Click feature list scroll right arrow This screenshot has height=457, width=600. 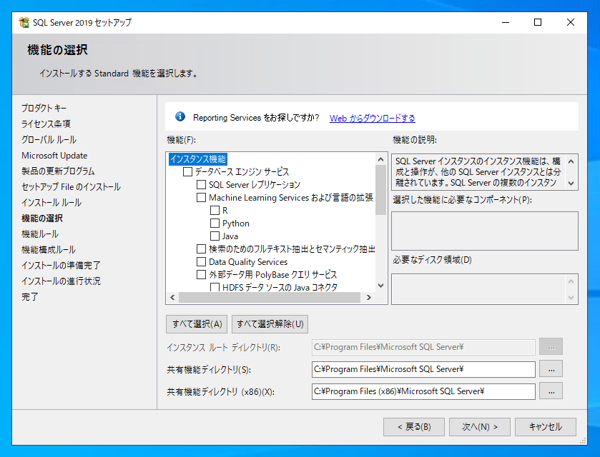tap(369, 297)
